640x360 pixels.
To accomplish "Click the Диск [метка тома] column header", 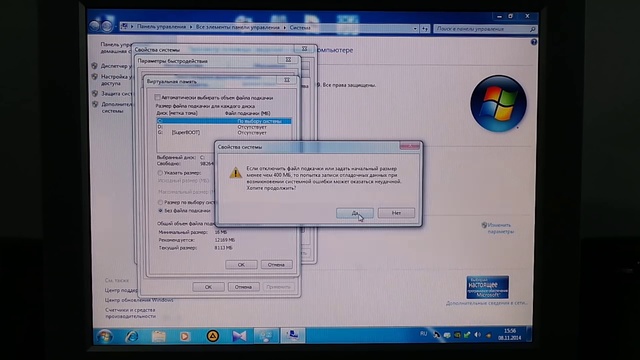I will coord(177,113).
